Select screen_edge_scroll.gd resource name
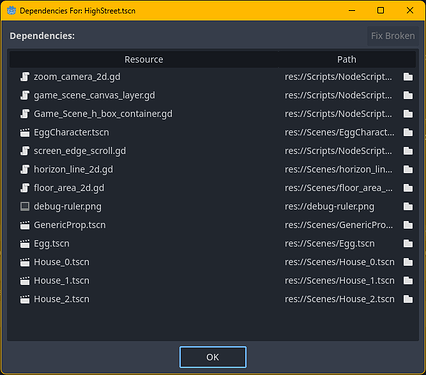Viewport: 426px width, 375px height. [80, 151]
